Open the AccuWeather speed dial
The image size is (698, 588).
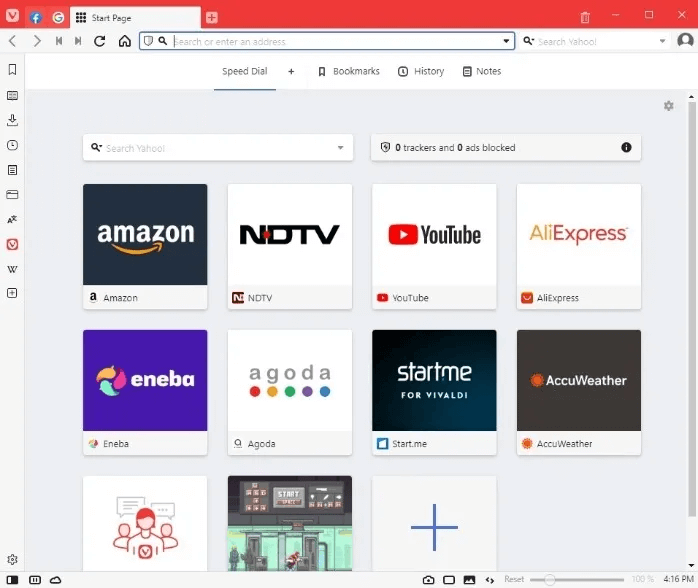(579, 393)
